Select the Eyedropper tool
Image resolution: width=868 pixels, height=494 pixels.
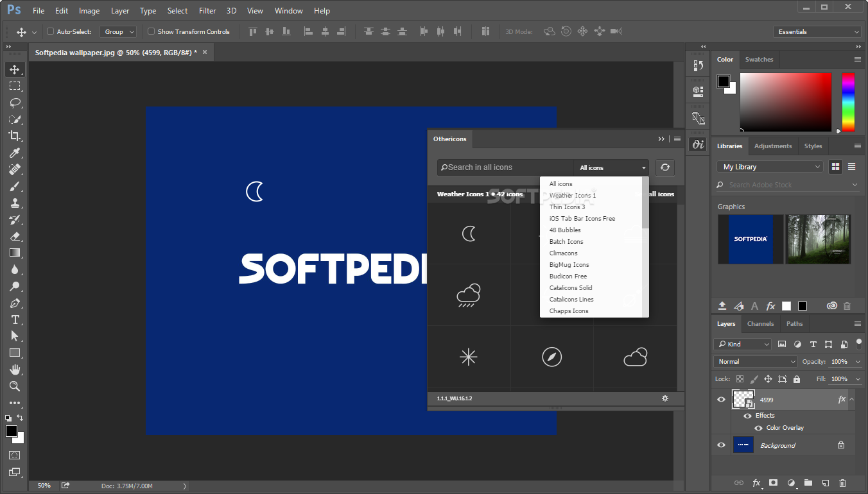(15, 153)
